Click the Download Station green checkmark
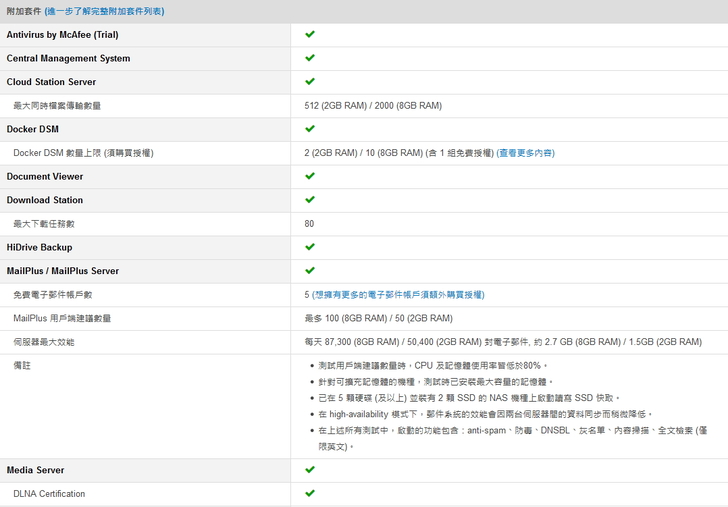The height and width of the screenshot is (507, 728). 310,200
